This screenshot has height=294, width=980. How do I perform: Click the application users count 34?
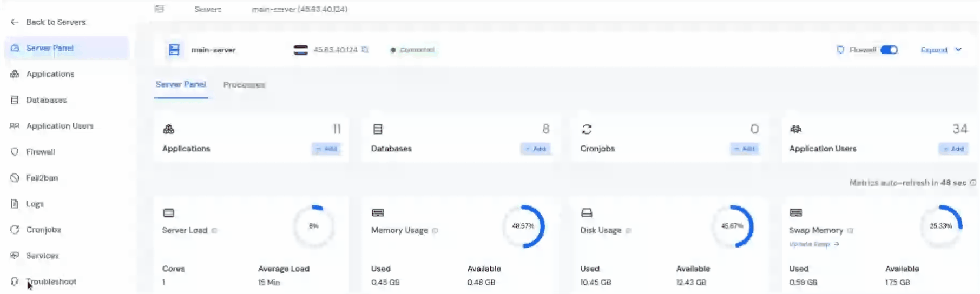tap(960, 129)
